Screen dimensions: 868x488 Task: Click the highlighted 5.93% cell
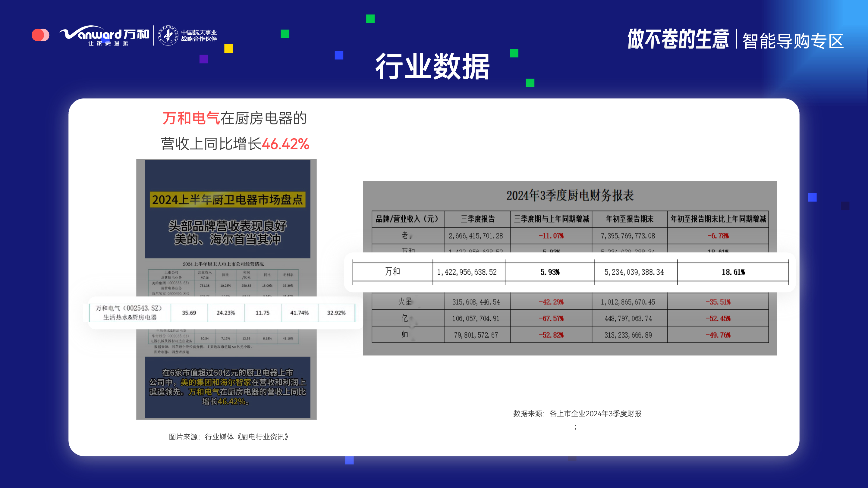coord(550,272)
